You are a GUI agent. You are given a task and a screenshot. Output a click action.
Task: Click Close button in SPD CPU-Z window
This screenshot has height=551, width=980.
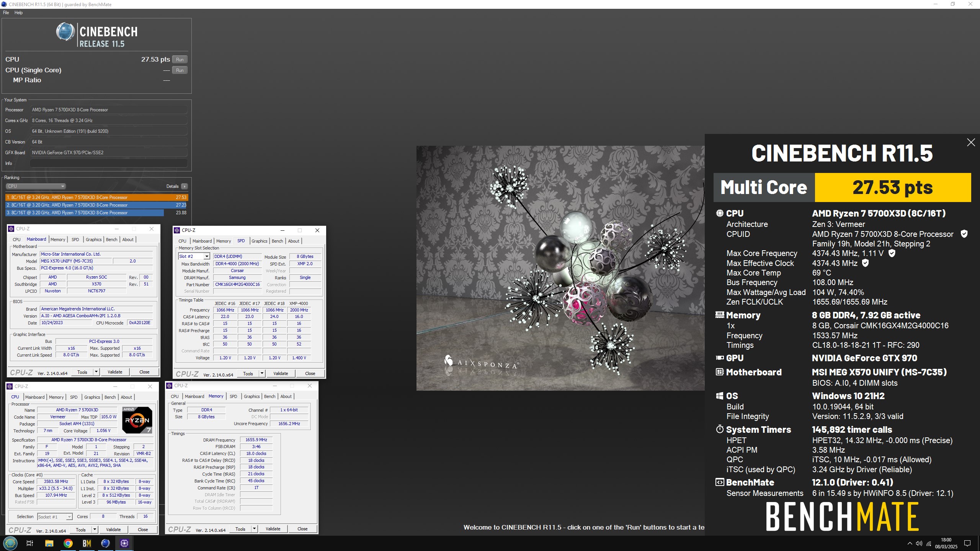[310, 373]
